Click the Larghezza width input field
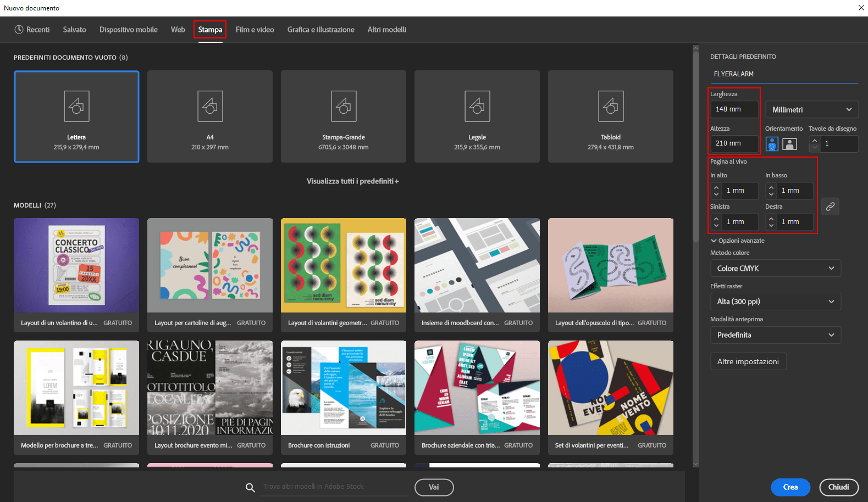Image resolution: width=868 pixels, height=502 pixels. (734, 109)
